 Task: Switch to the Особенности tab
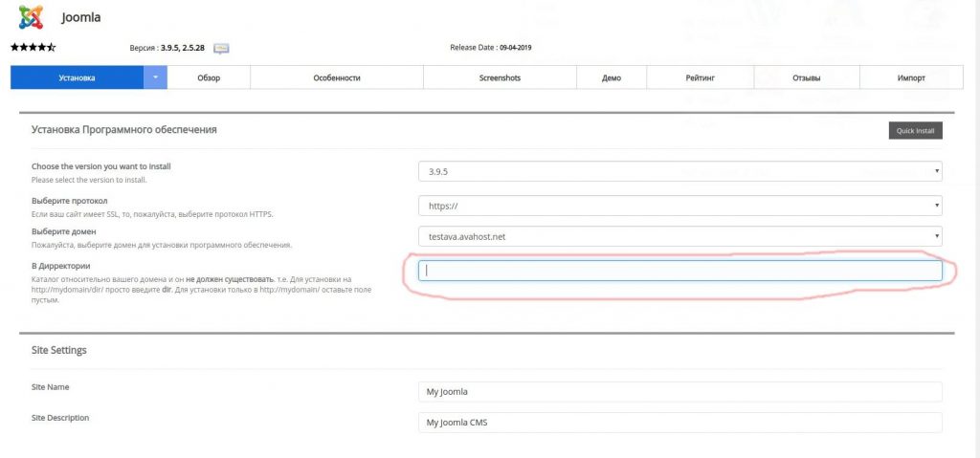pos(337,78)
